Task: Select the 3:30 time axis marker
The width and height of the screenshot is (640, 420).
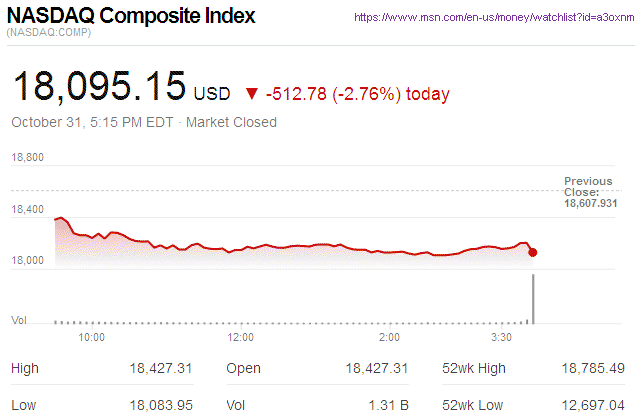Action: pyautogui.click(x=503, y=338)
